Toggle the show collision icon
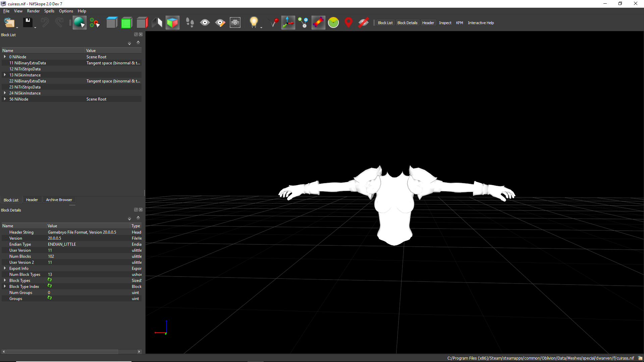Image resolution: width=644 pixels, height=362 pixels. tap(318, 23)
